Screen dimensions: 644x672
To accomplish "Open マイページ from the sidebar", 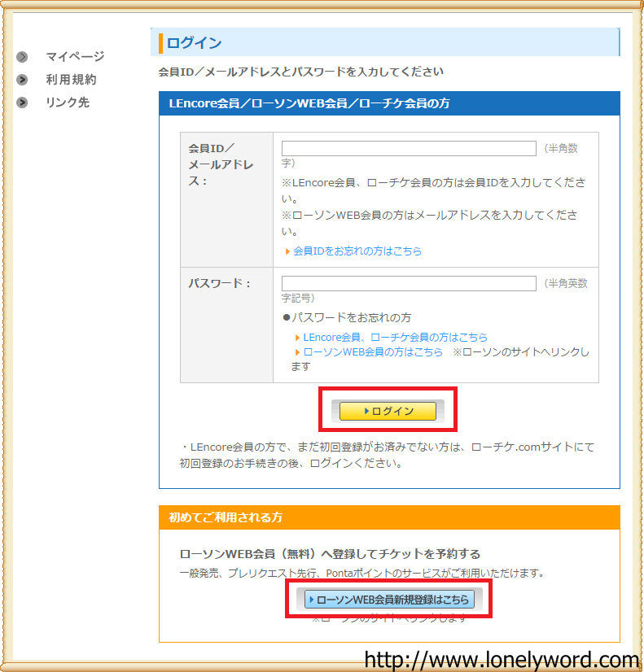I will (x=75, y=57).
